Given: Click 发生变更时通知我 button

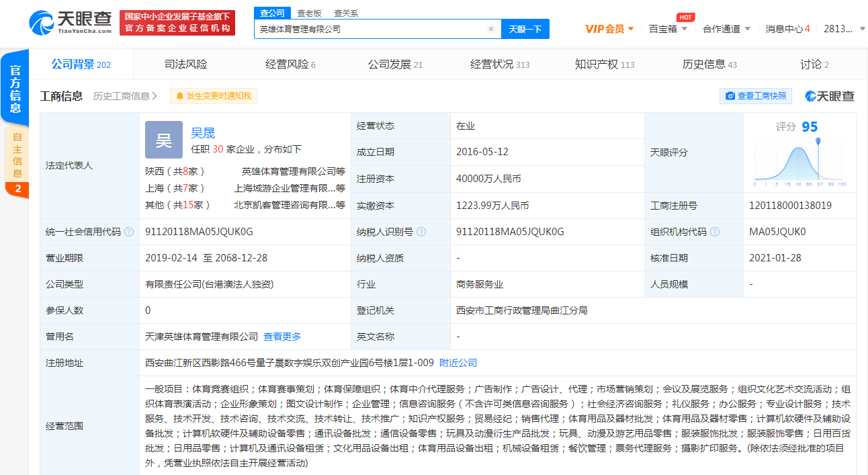Looking at the screenshot, I should click(214, 96).
